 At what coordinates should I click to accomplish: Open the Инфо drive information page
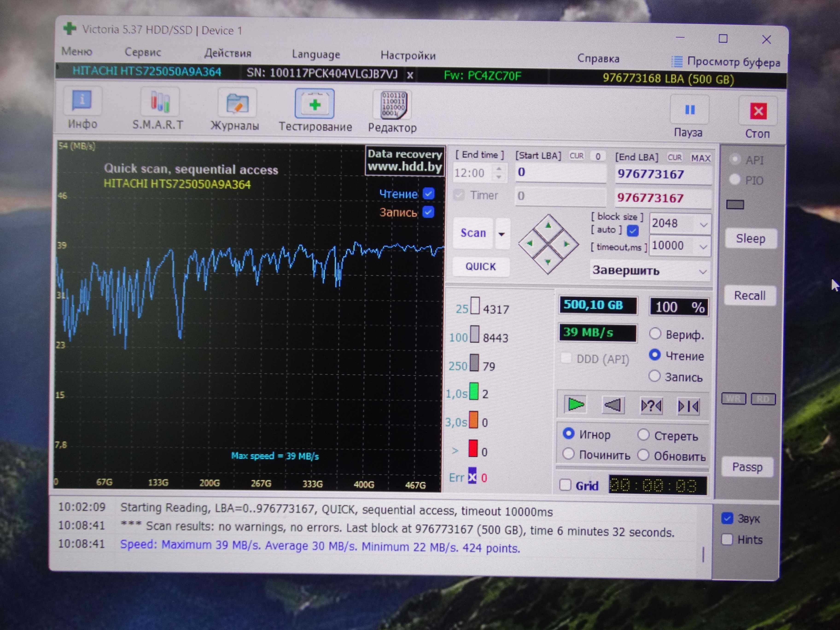coord(82,101)
